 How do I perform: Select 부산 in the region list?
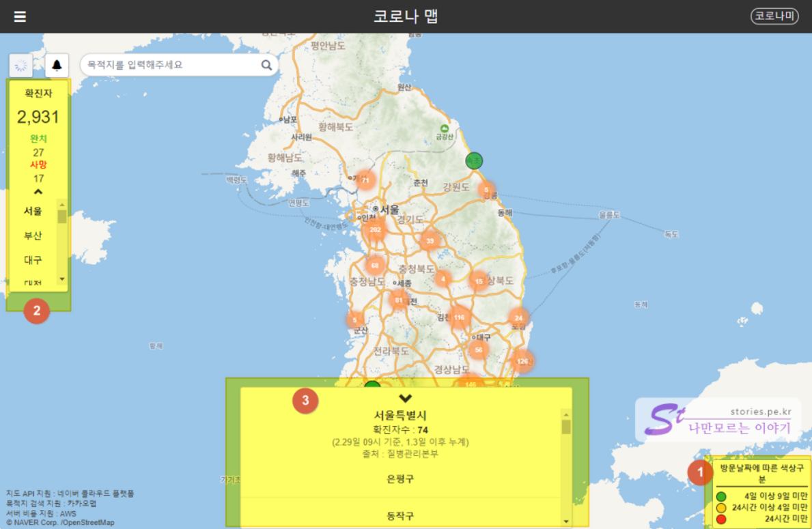pyautogui.click(x=33, y=236)
